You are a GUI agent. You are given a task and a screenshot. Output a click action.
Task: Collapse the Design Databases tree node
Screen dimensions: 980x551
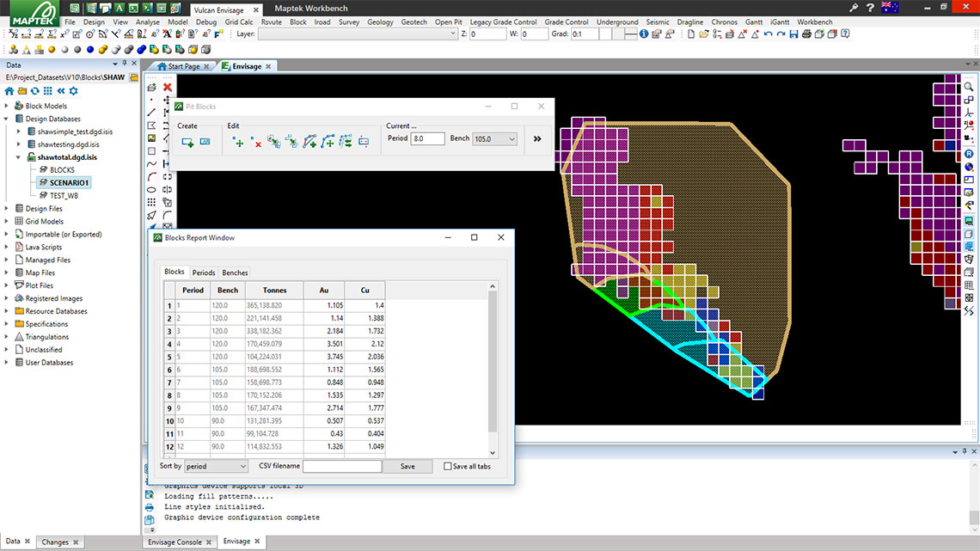pyautogui.click(x=7, y=119)
